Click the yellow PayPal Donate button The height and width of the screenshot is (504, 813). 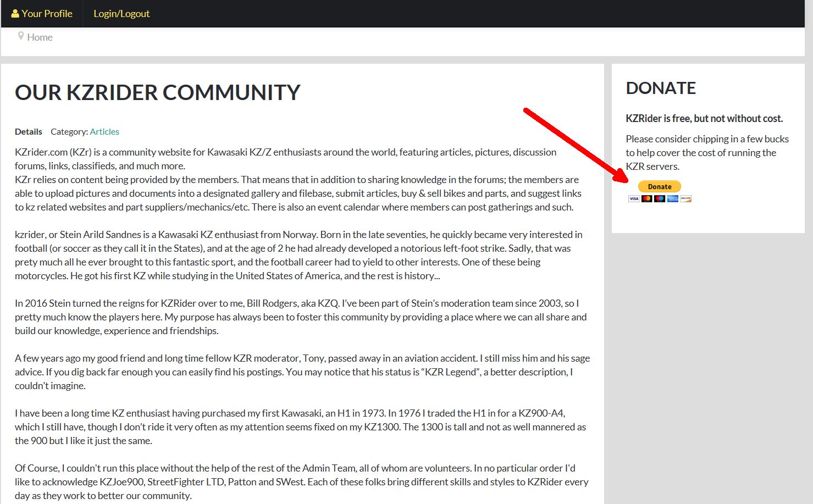660,186
